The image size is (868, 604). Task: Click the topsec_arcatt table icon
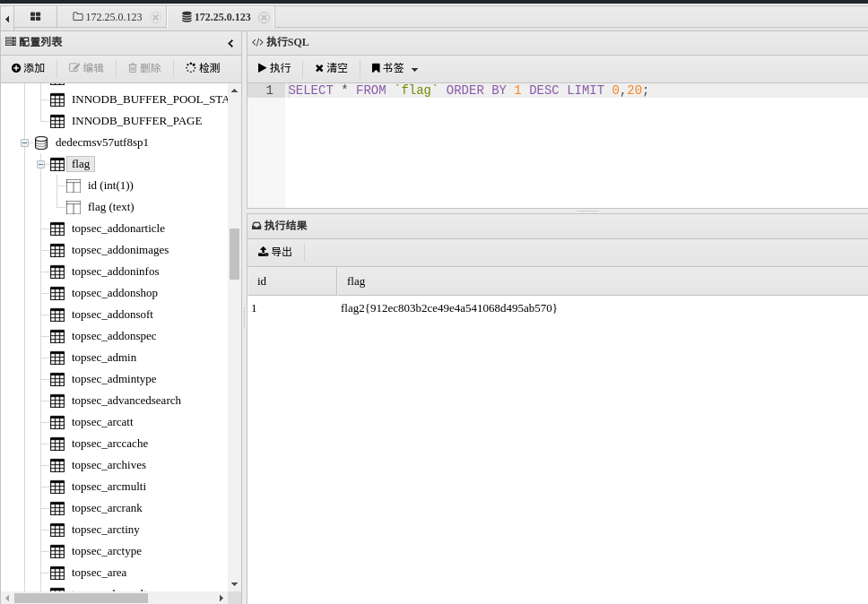click(57, 423)
